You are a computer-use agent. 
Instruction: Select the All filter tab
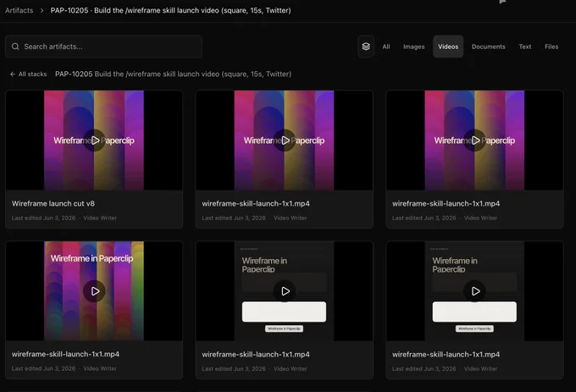[x=386, y=47]
